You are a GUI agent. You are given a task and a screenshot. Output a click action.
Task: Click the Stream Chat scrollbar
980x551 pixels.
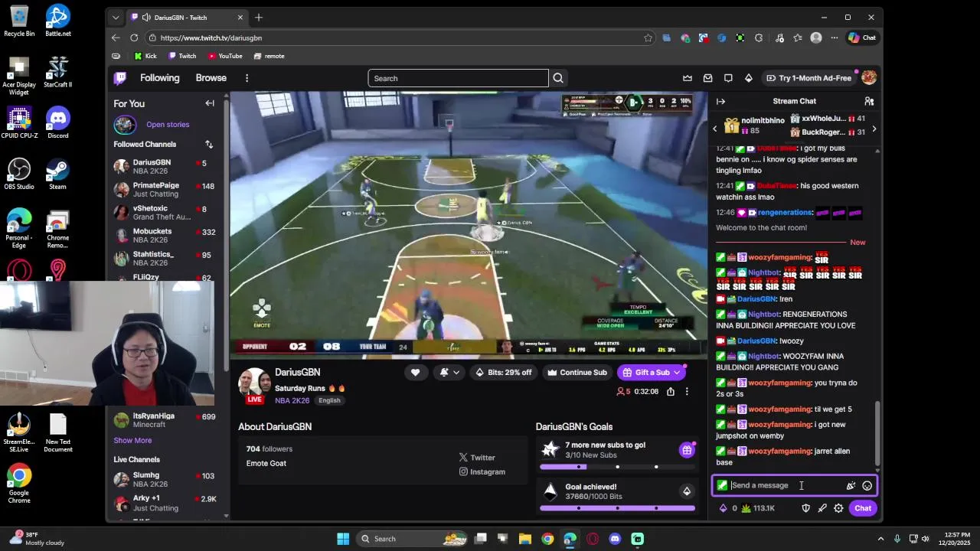878,433
